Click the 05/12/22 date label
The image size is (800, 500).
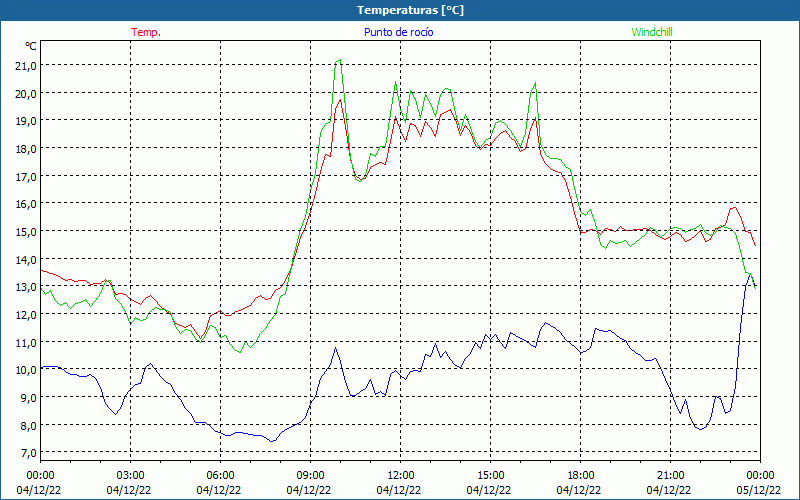(x=760, y=490)
